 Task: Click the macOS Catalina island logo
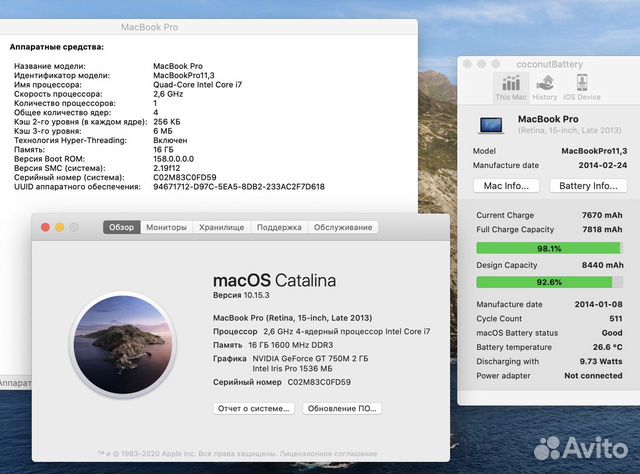(x=123, y=345)
